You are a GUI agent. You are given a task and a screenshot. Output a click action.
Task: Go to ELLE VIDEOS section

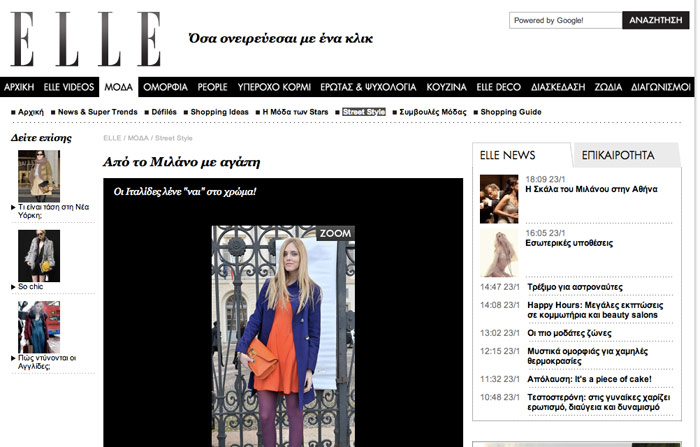click(x=69, y=87)
